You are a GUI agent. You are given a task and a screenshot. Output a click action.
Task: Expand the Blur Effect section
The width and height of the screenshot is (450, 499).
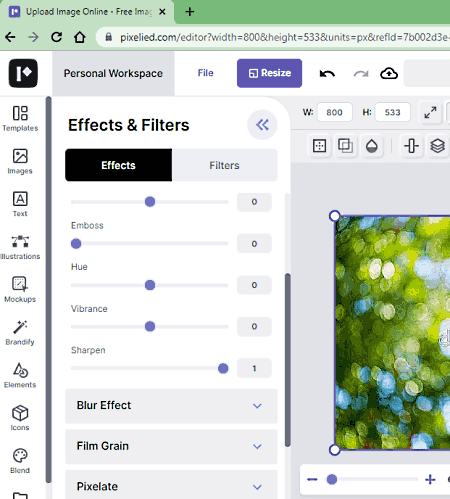pos(171,406)
